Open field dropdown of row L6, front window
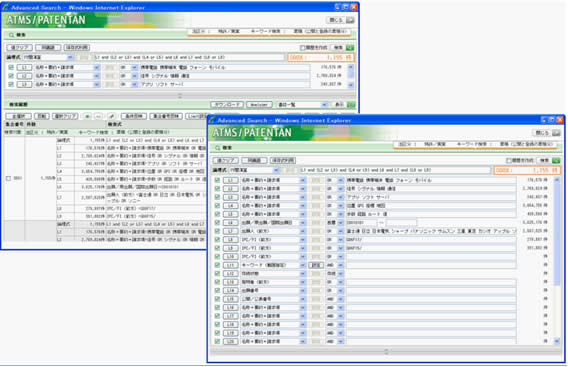Image resolution: width=568 pixels, height=367 pixels. [x=302, y=222]
